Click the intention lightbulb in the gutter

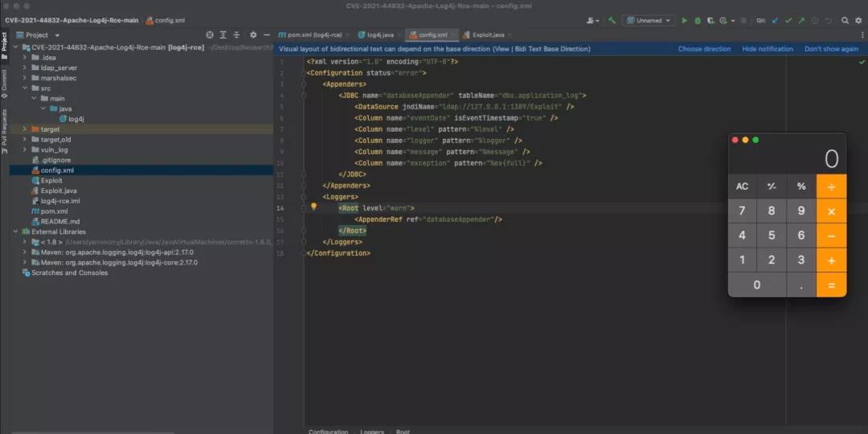point(314,207)
